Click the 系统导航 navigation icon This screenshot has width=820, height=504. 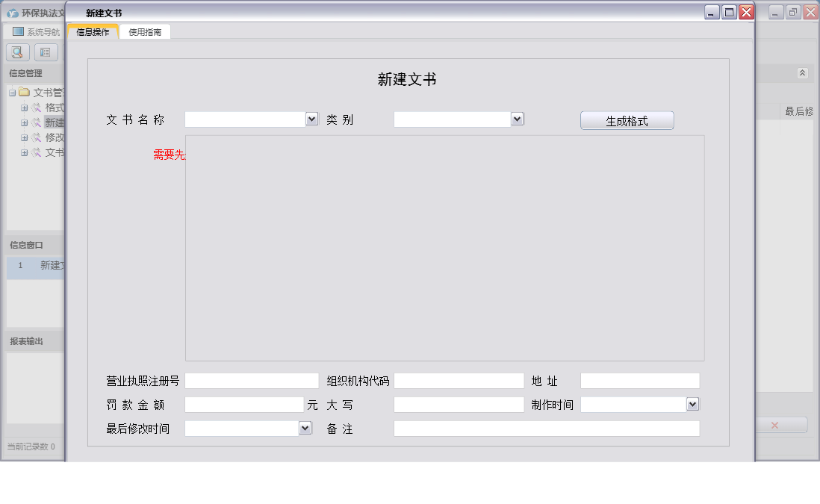pos(16,30)
